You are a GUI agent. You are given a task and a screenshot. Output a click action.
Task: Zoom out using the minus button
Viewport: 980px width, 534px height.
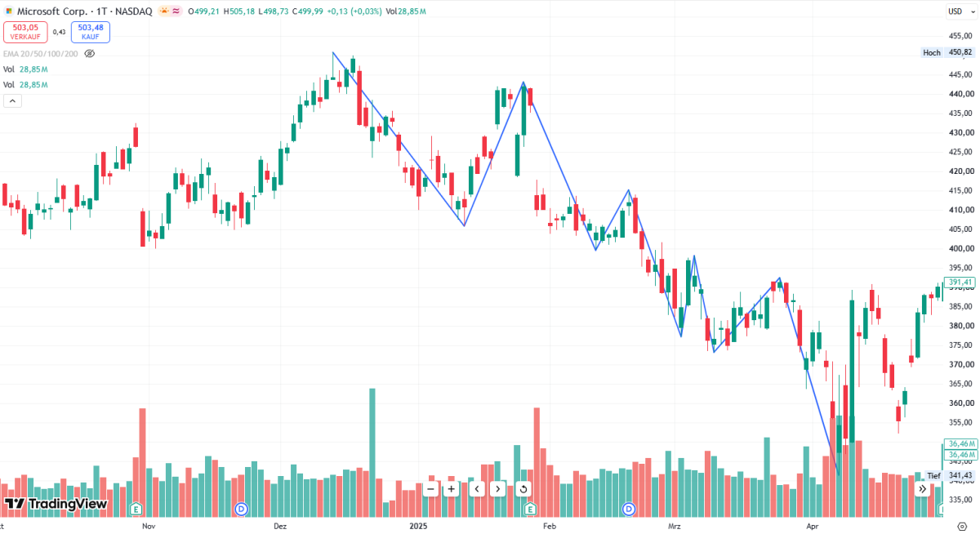point(431,489)
